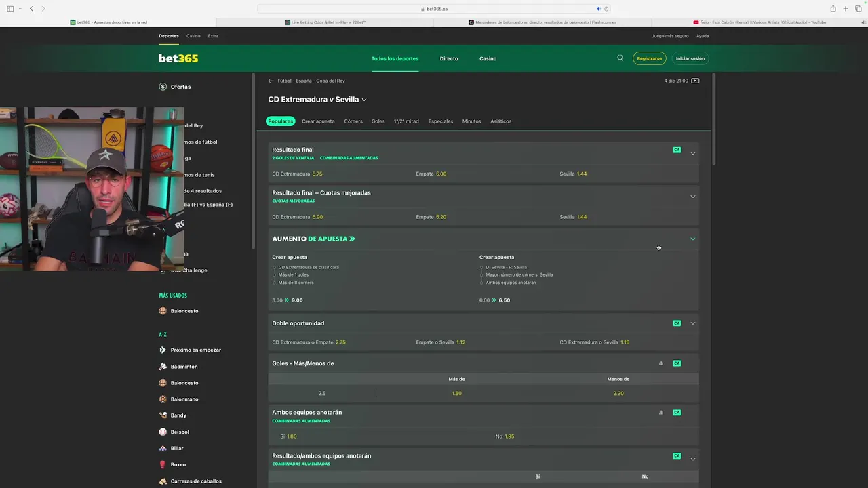
Task: Choose Sí 1.80 for both teams score
Action: [288, 436]
